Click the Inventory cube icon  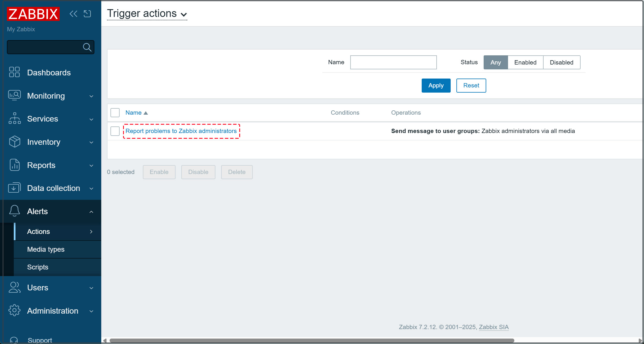click(x=14, y=142)
